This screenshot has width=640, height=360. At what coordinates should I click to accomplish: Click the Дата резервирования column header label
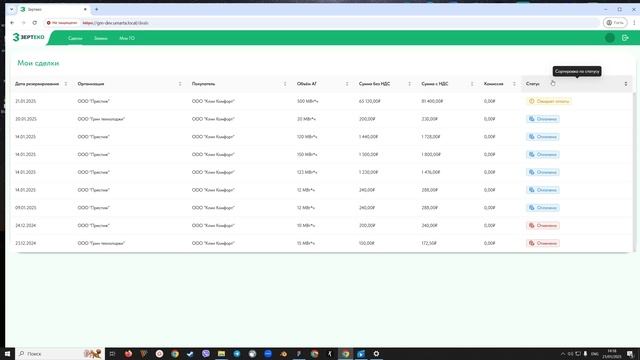37,84
